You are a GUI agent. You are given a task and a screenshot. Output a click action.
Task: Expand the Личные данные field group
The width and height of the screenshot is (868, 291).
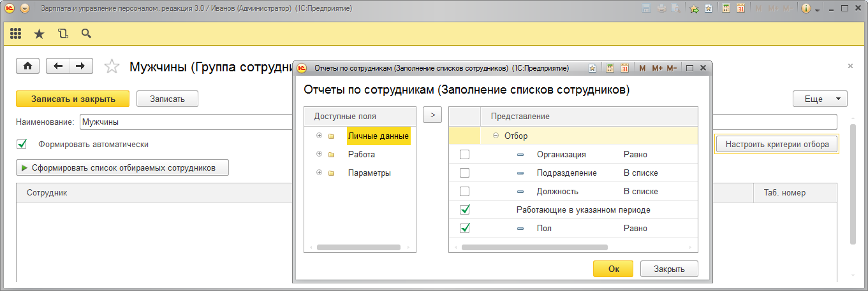(x=318, y=136)
